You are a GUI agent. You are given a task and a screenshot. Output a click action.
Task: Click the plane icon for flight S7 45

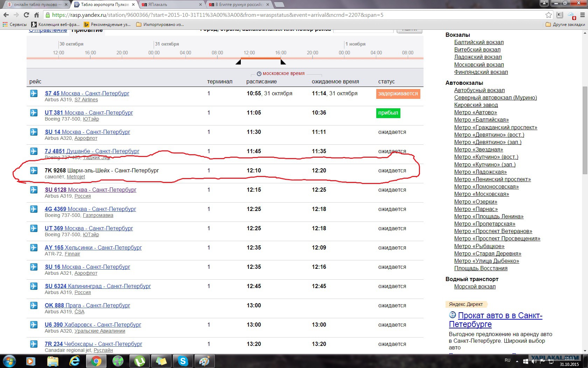(34, 94)
